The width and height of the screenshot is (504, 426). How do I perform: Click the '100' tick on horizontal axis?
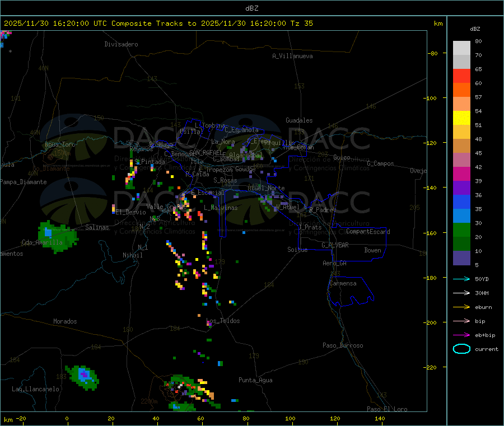(x=290, y=418)
